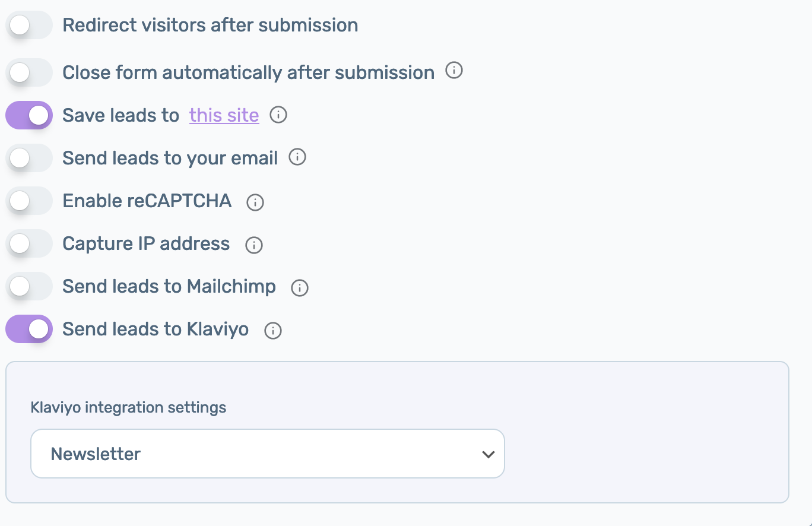The image size is (812, 526).
Task: Click the Send leads to Mailchimp label text
Action: (x=169, y=286)
